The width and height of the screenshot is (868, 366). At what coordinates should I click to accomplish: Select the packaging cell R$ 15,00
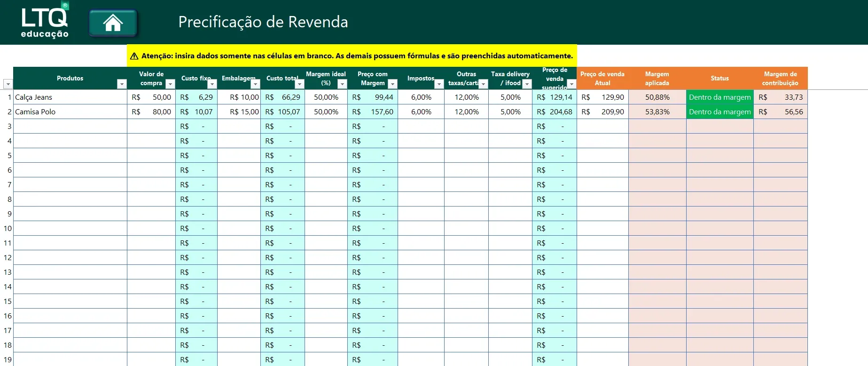coord(239,112)
